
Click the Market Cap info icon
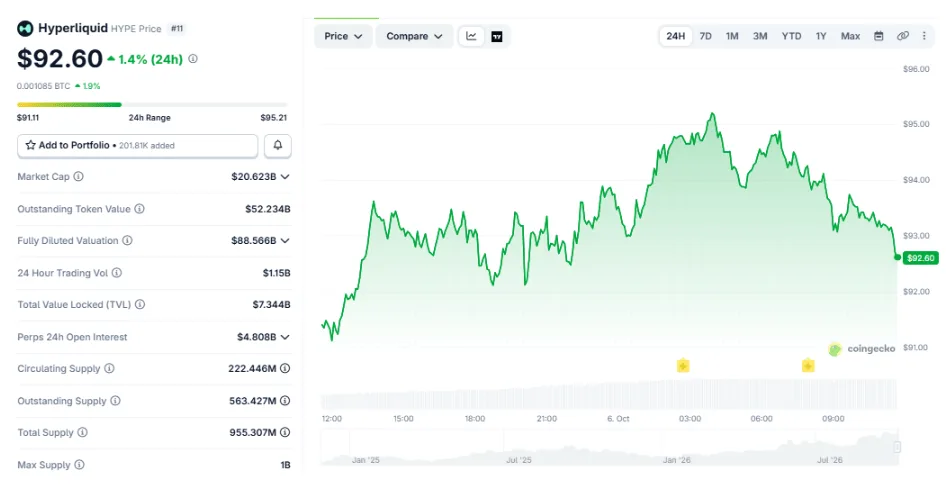point(78,177)
